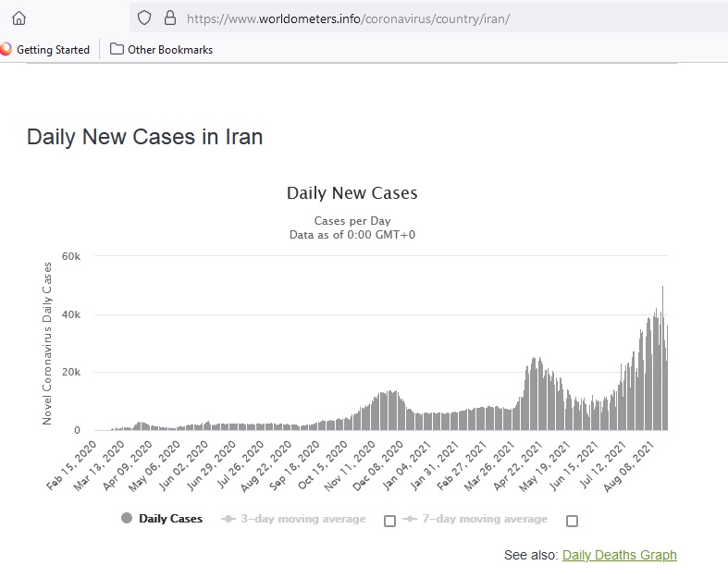Click the Aug 08, 2021 axis label
Screen dimensions: 728x578
pyautogui.click(x=629, y=465)
